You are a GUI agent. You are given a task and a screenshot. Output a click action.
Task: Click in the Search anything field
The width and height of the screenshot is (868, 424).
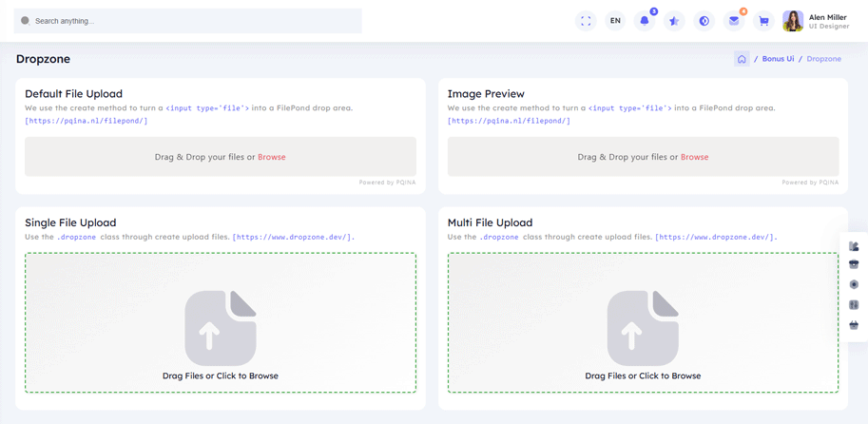click(190, 21)
